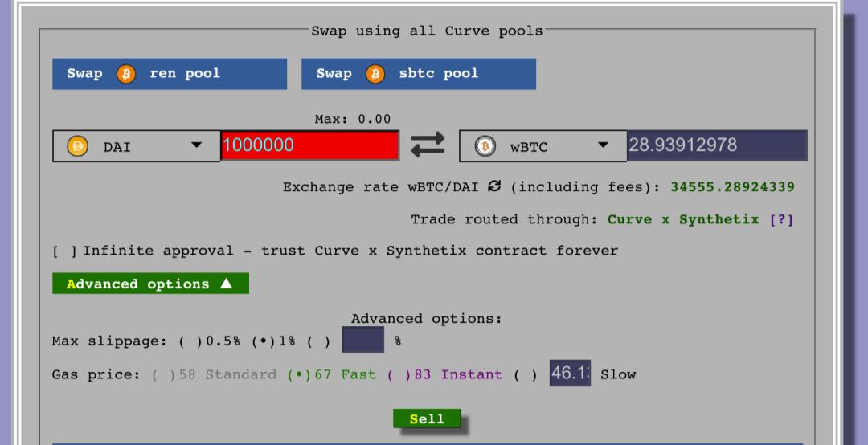Collapse the Advanced options section
The width and height of the screenshot is (868, 445).
(150, 284)
